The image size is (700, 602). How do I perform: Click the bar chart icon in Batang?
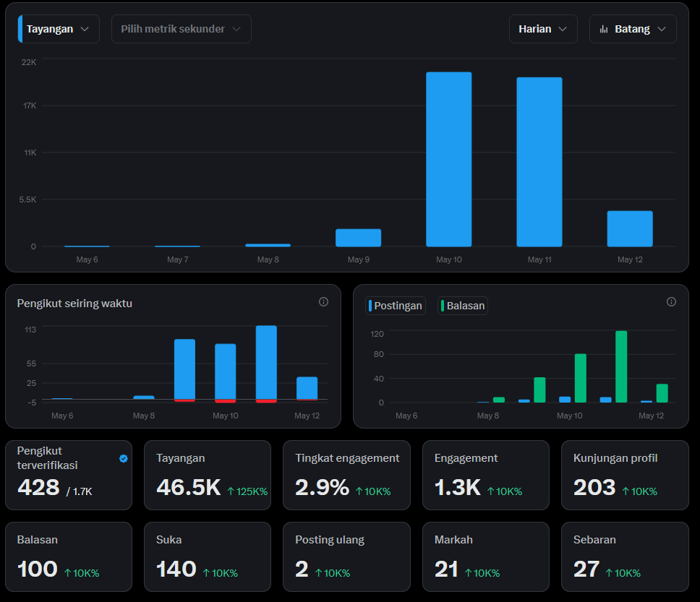tap(604, 30)
